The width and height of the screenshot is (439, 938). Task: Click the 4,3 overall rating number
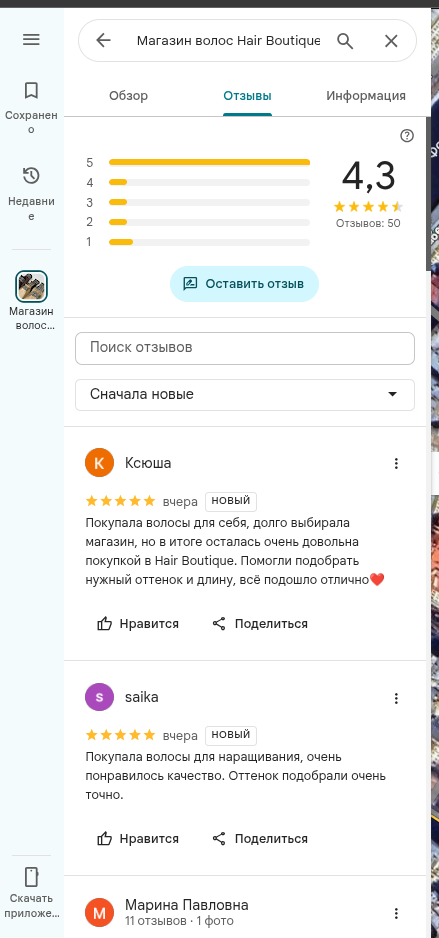pyautogui.click(x=368, y=176)
